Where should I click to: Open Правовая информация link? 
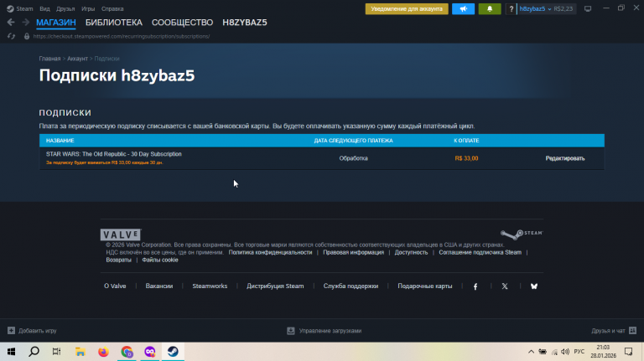pyautogui.click(x=353, y=252)
